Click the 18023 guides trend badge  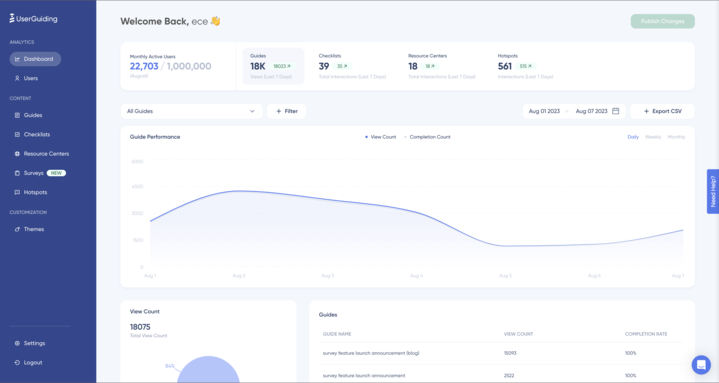coord(282,66)
